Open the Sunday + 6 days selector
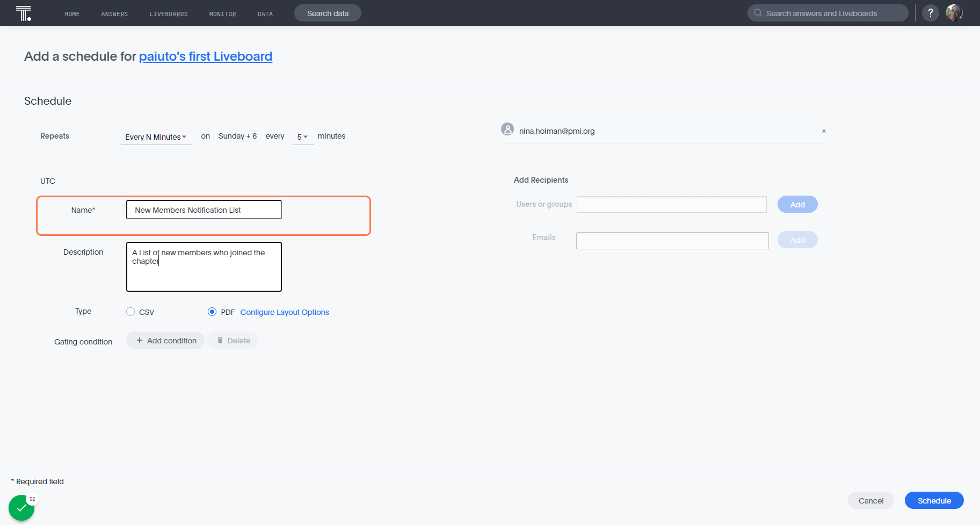980x525 pixels. pos(237,136)
